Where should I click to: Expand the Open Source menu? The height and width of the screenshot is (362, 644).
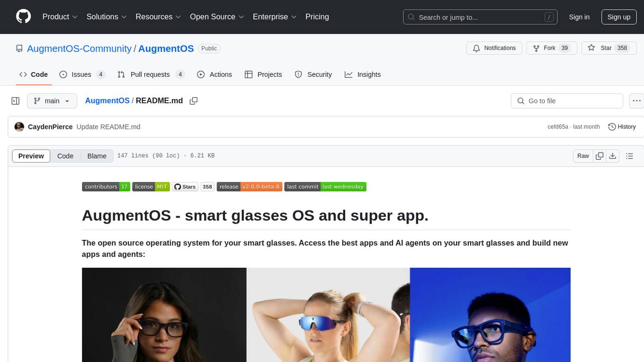coord(217,17)
